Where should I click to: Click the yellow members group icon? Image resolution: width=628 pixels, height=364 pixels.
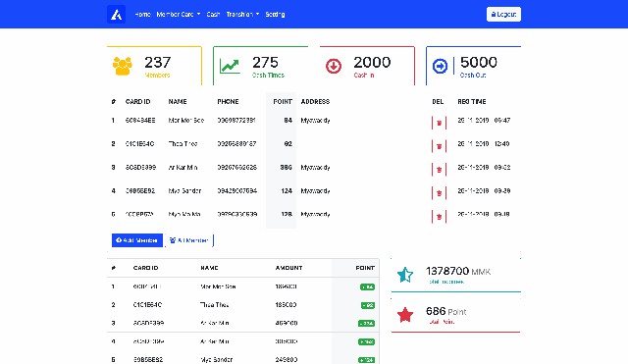point(122,66)
